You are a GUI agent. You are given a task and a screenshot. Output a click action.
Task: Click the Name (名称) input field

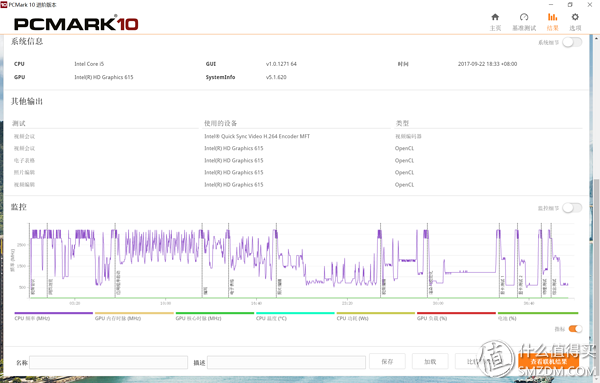(x=108, y=362)
